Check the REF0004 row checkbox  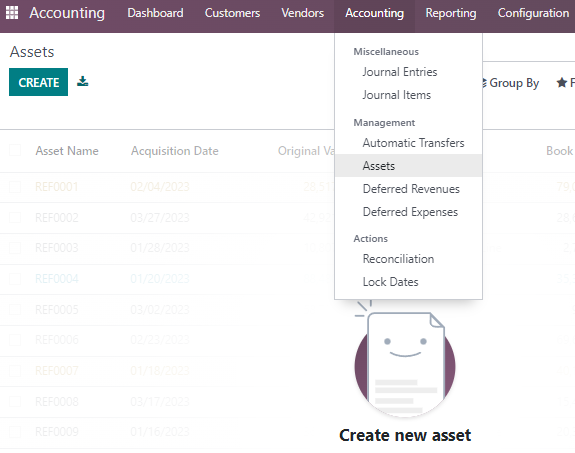click(15, 279)
